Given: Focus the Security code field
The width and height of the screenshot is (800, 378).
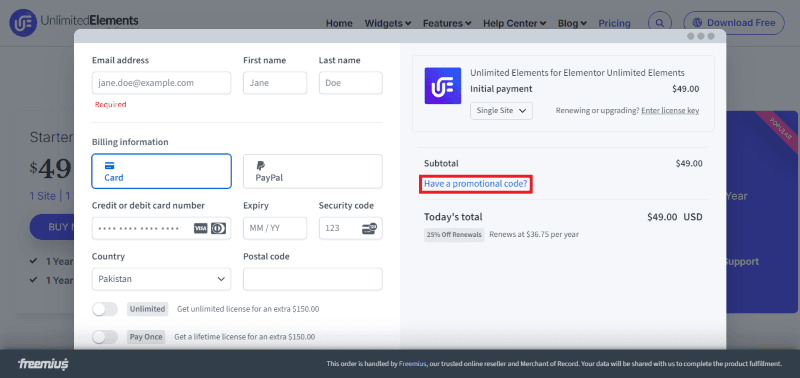Looking at the screenshot, I should click(x=351, y=228).
